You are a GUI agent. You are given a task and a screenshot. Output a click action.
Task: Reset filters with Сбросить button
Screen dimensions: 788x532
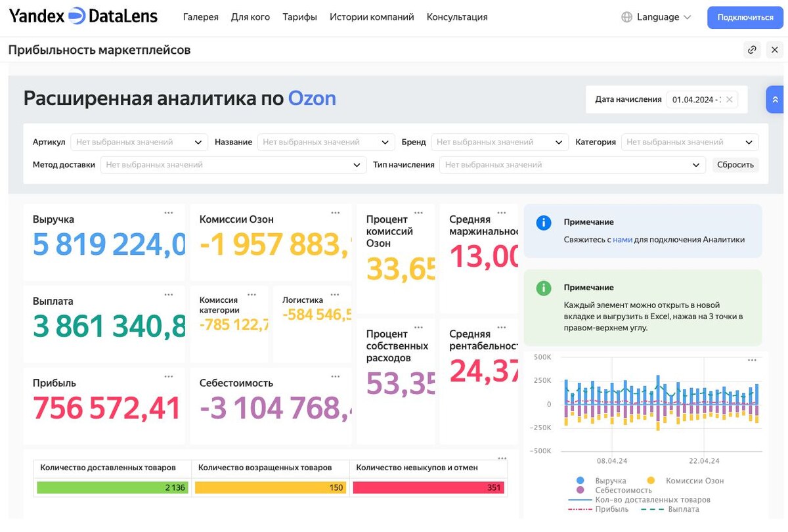click(x=735, y=165)
